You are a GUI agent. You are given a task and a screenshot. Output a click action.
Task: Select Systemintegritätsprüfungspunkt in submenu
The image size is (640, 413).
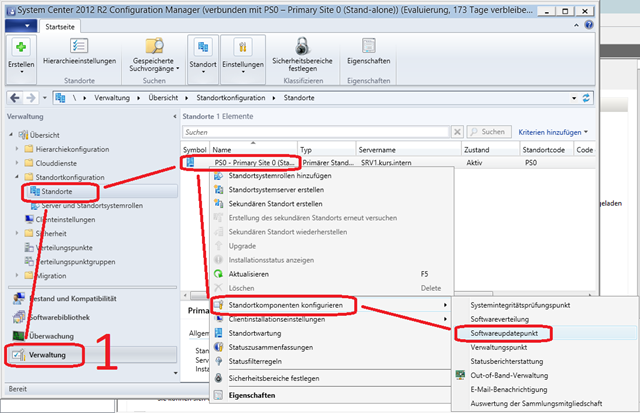545,305
